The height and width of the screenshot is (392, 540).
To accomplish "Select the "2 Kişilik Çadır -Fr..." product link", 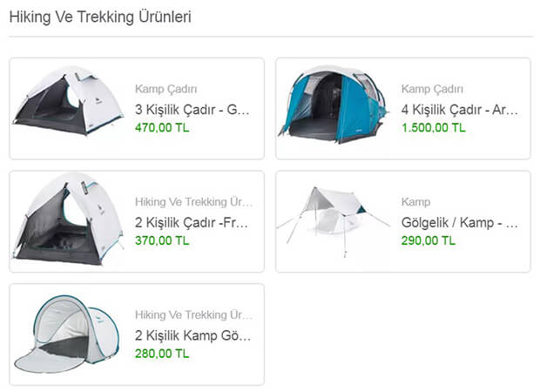I will 192,223.
